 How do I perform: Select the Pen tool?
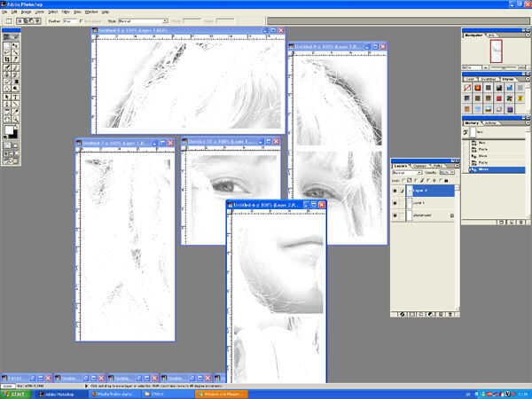[7, 104]
